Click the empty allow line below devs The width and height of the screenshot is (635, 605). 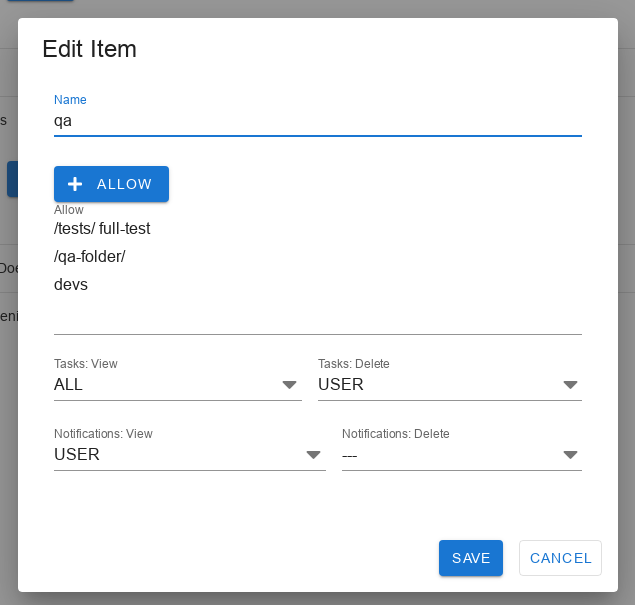[317, 316]
